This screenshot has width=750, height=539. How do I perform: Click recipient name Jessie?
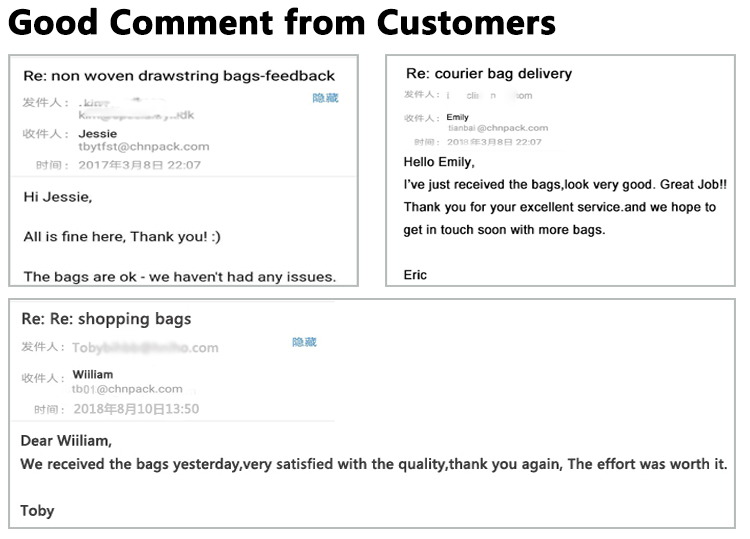click(97, 133)
